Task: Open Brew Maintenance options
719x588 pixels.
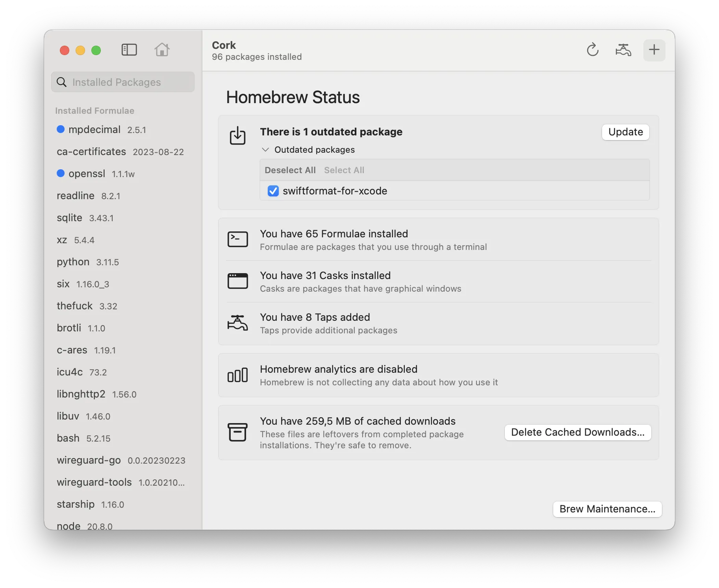Action: tap(607, 509)
